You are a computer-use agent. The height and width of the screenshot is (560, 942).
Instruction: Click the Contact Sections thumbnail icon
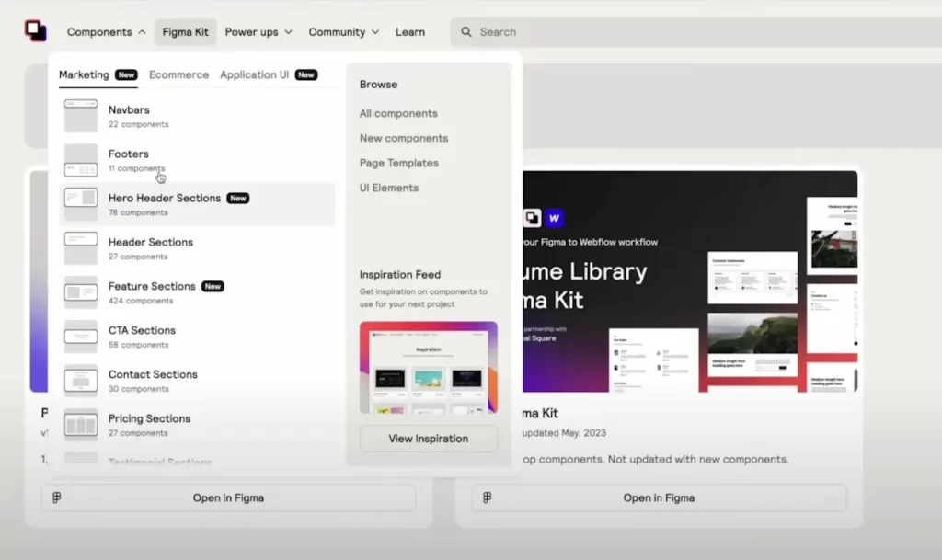tap(81, 381)
